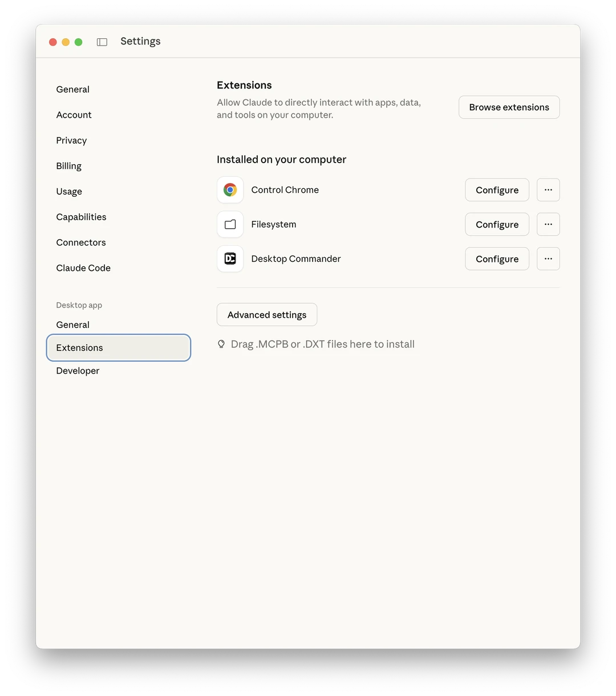Screen dimensions: 616x696
Task: Maximize the window with green button
Action: [79, 42]
